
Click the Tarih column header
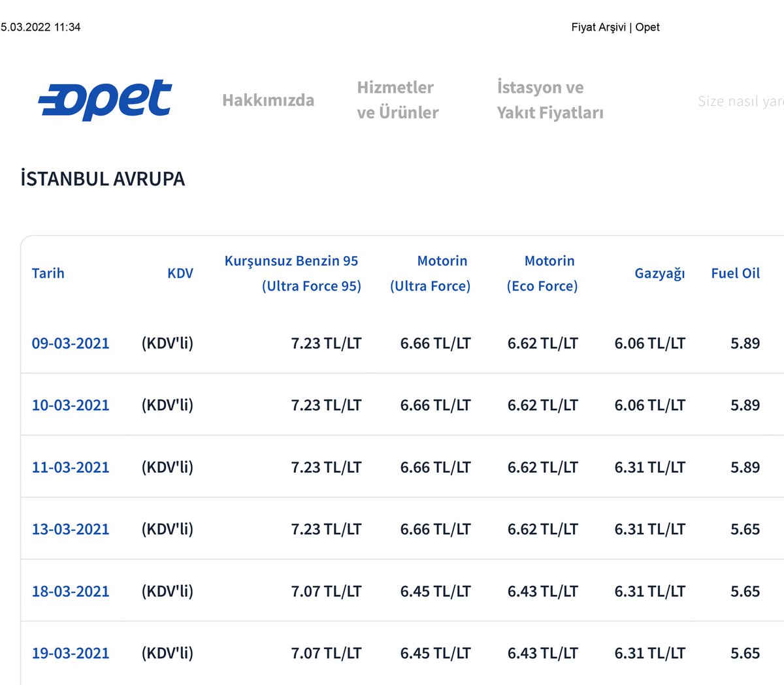coord(48,273)
